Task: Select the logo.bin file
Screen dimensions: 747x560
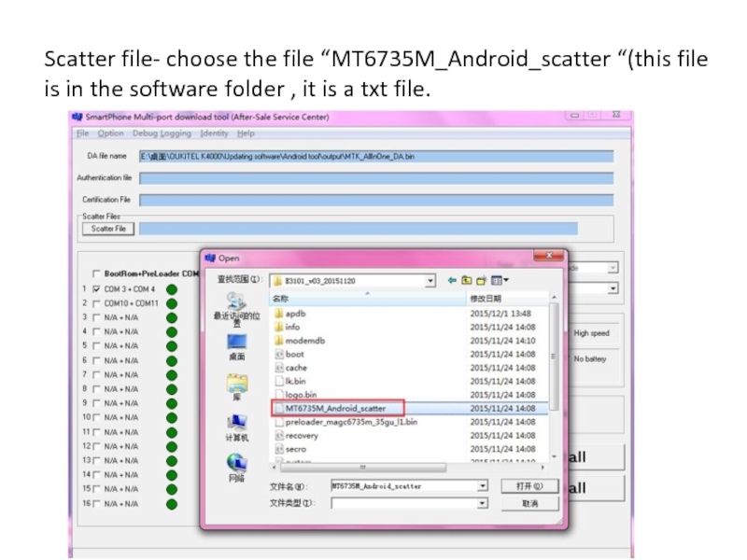Action: pyautogui.click(x=296, y=395)
